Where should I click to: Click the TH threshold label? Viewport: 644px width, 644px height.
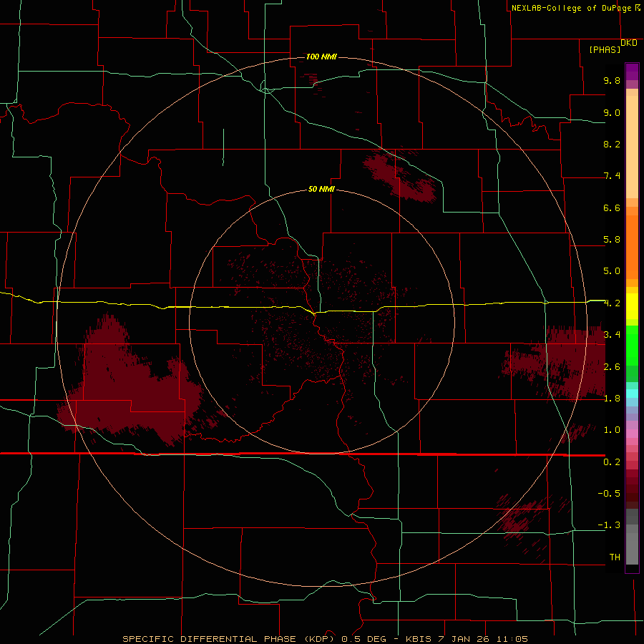click(615, 557)
